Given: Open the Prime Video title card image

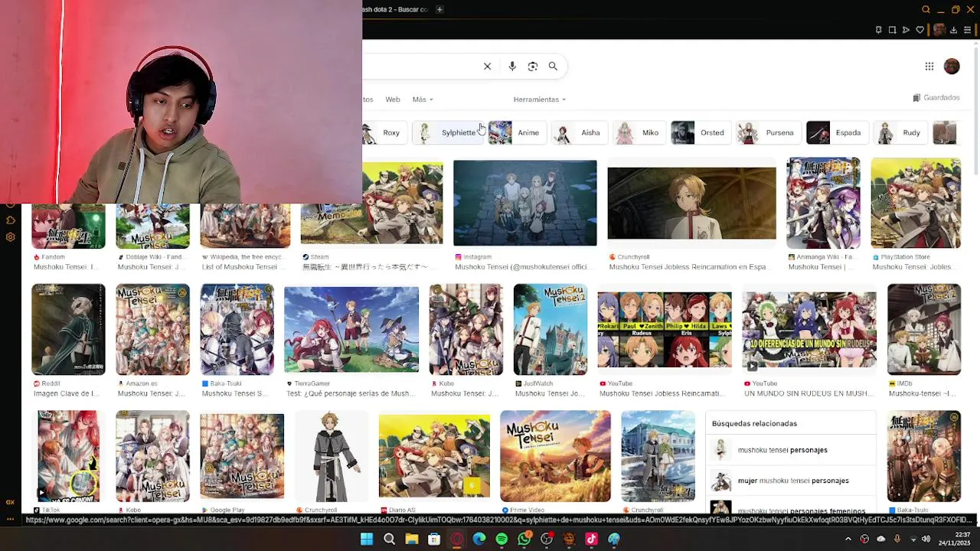Looking at the screenshot, I should [x=555, y=456].
